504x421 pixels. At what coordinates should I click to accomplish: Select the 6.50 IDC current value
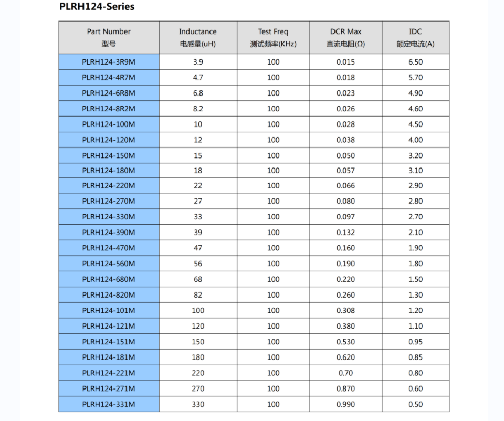(415, 62)
